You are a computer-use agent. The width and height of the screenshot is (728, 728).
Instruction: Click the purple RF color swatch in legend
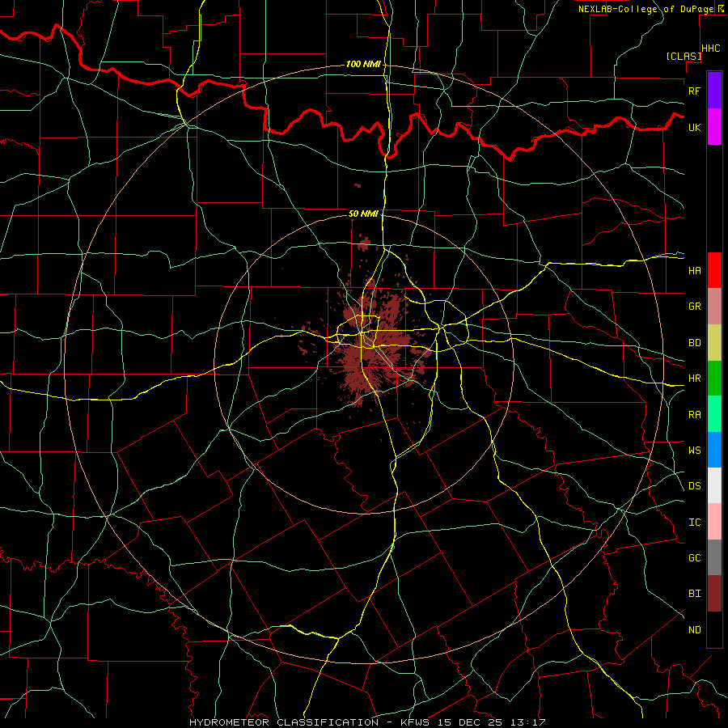pyautogui.click(x=714, y=90)
